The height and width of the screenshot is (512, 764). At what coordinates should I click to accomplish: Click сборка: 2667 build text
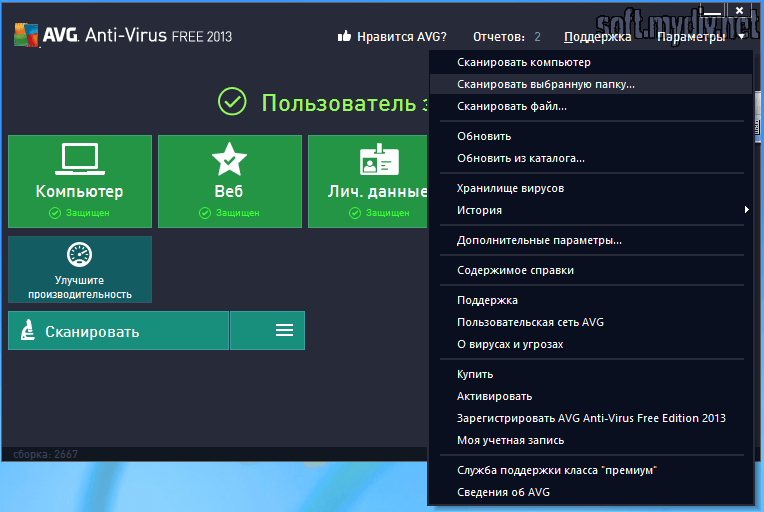coord(45,455)
